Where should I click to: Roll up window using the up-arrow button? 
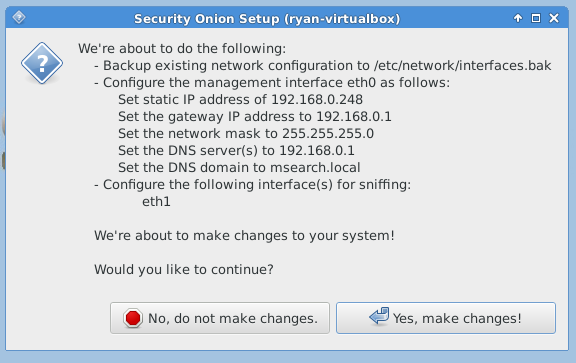click(x=518, y=18)
